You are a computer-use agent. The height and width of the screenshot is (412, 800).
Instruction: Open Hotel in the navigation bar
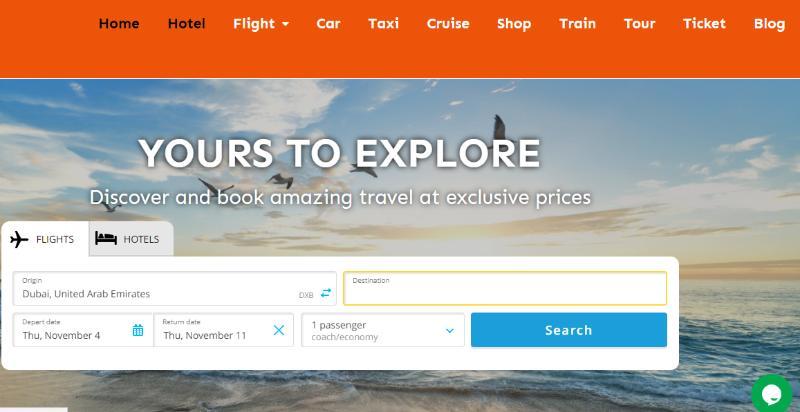186,23
